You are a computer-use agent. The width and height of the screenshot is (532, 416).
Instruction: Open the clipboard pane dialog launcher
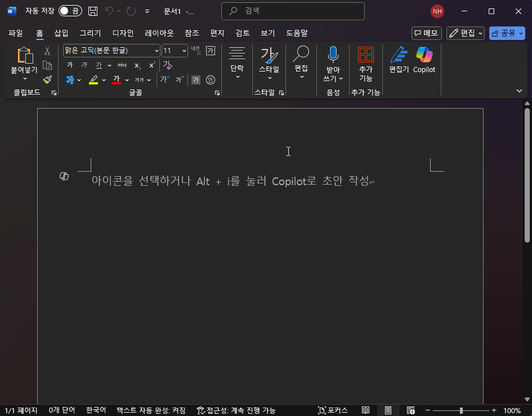click(54, 93)
